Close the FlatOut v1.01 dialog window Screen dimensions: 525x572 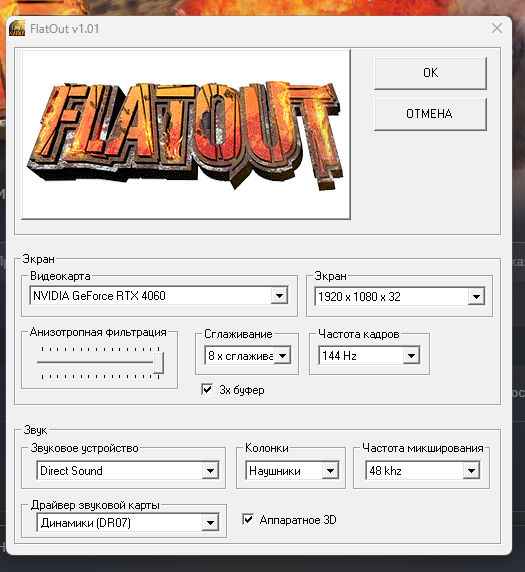pos(497,28)
